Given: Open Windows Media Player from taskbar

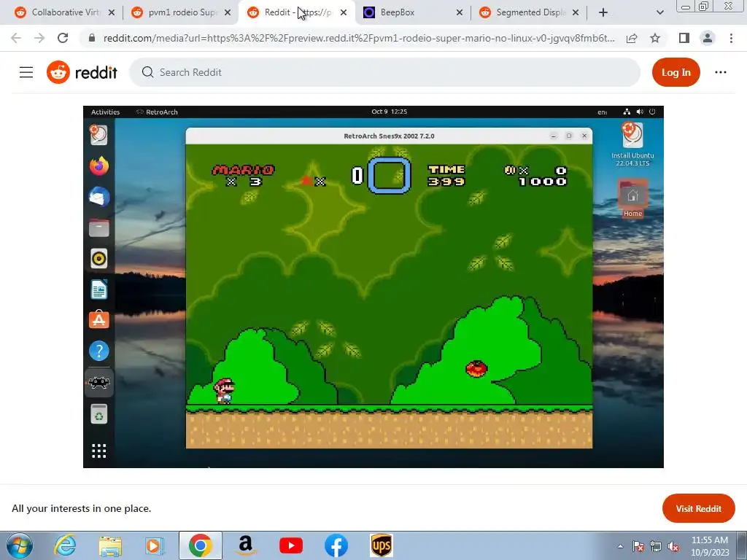Looking at the screenshot, I should (155, 545).
